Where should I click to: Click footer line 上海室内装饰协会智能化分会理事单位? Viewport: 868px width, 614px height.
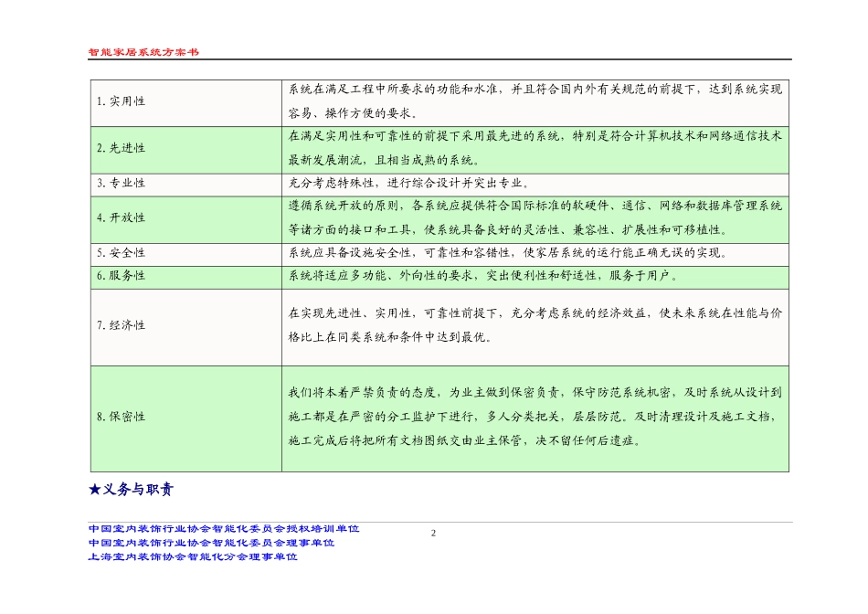(x=193, y=556)
